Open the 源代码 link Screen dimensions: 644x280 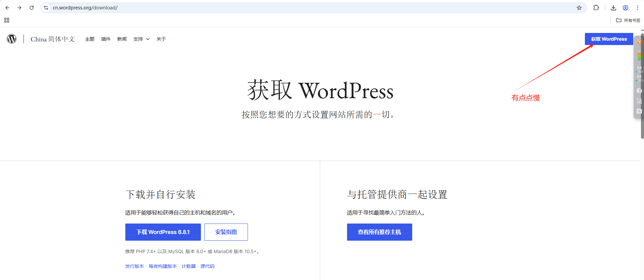[207, 266]
